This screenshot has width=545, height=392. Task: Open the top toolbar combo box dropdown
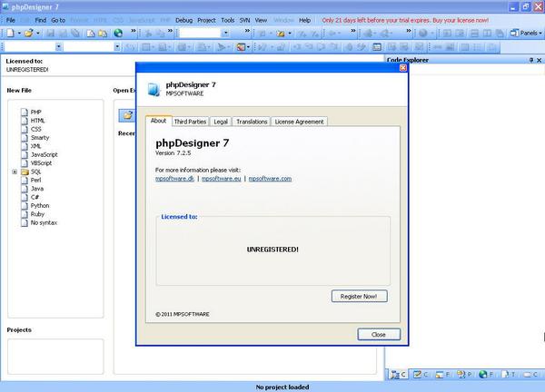(x=225, y=34)
